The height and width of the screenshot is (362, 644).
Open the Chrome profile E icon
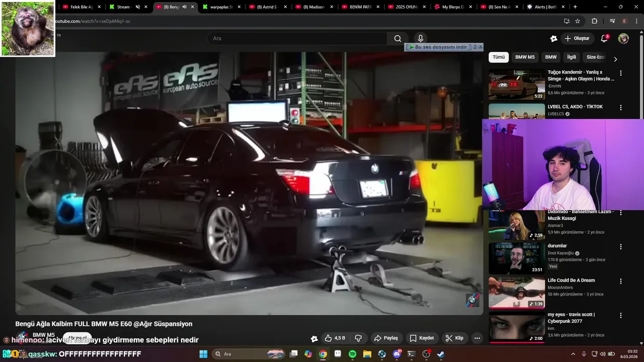pos(624,21)
